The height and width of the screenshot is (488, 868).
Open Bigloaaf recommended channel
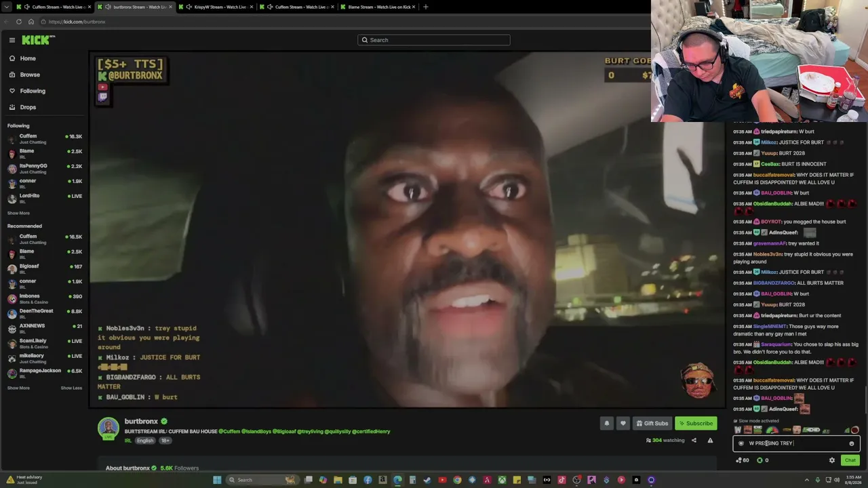[44, 269]
